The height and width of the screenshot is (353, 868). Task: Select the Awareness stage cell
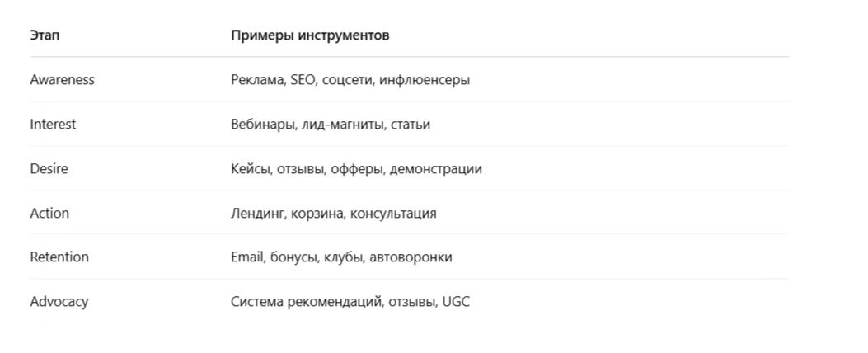click(62, 80)
